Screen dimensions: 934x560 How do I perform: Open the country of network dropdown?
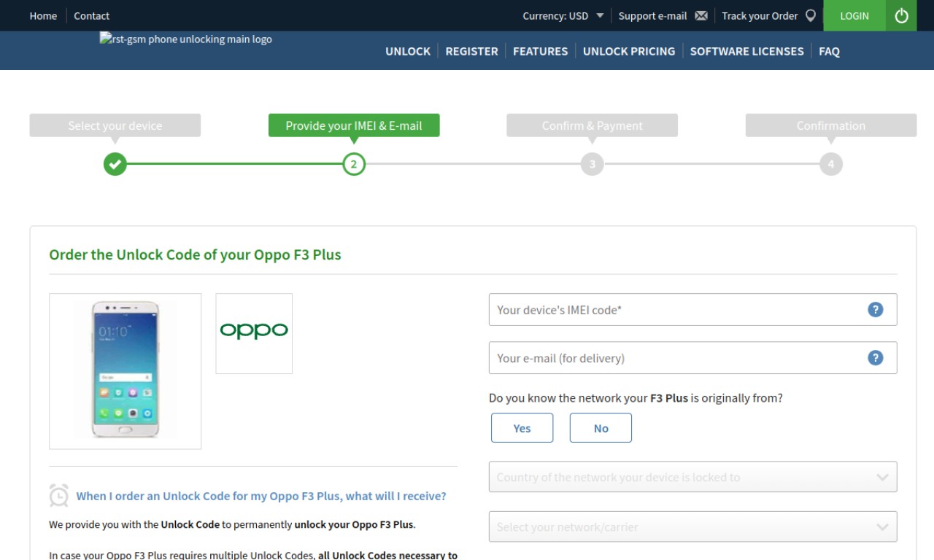[x=692, y=477]
